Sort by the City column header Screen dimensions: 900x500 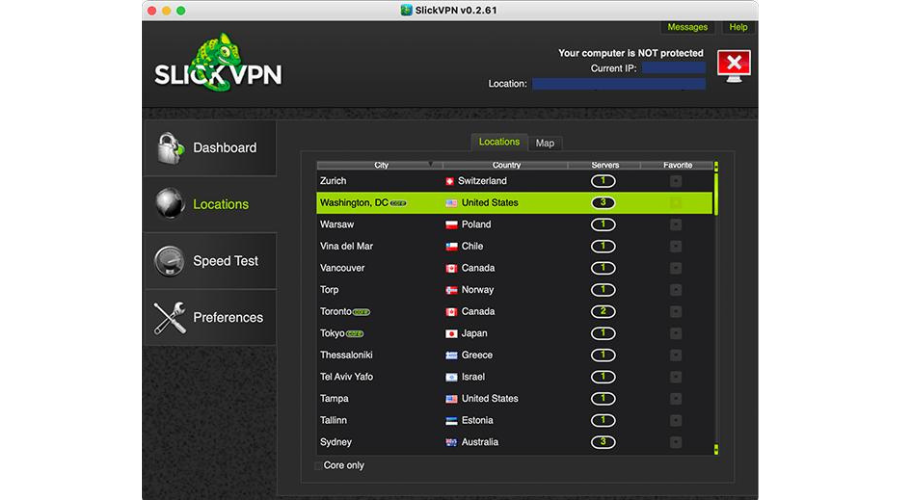(x=379, y=165)
